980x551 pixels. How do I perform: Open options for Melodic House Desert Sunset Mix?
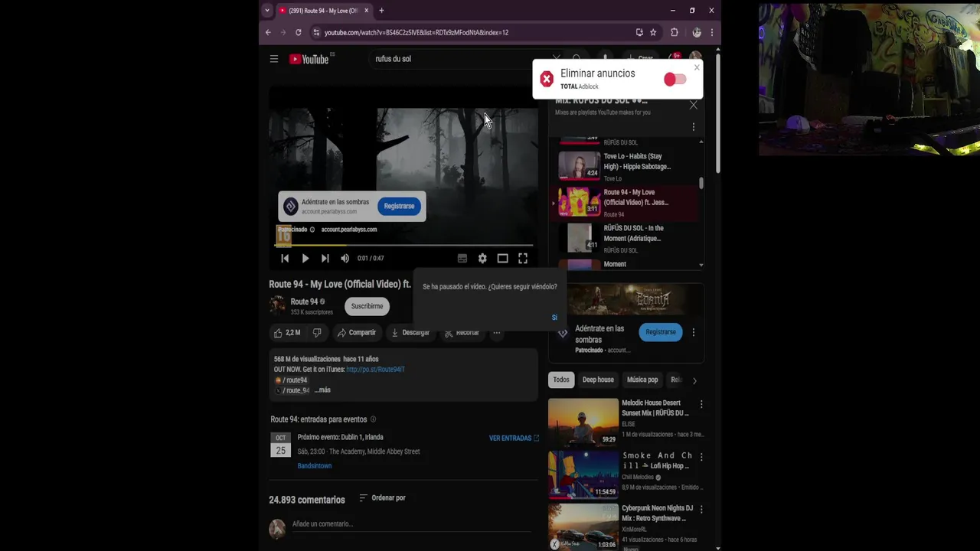701,404
